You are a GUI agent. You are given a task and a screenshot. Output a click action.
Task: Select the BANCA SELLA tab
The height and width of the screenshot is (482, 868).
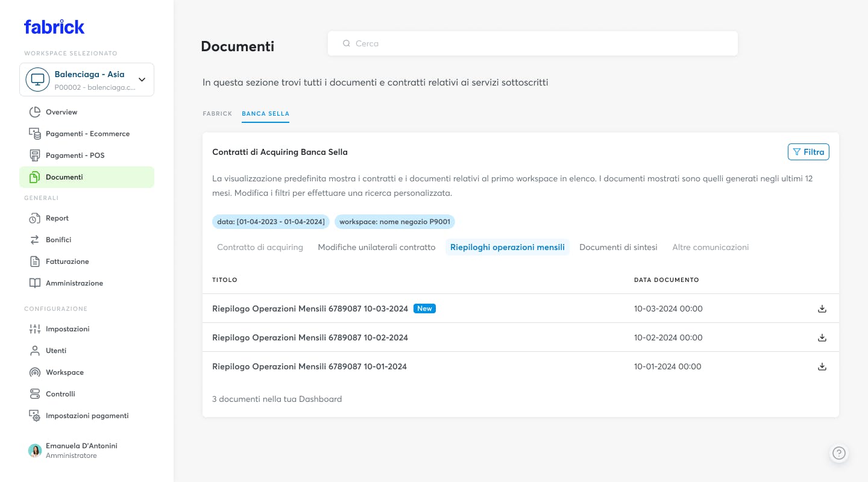pos(265,113)
